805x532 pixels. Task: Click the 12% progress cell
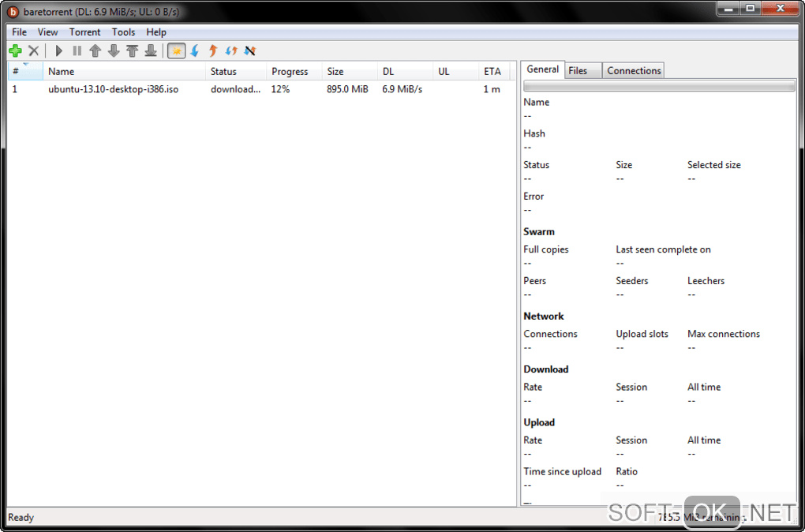pyautogui.click(x=280, y=89)
